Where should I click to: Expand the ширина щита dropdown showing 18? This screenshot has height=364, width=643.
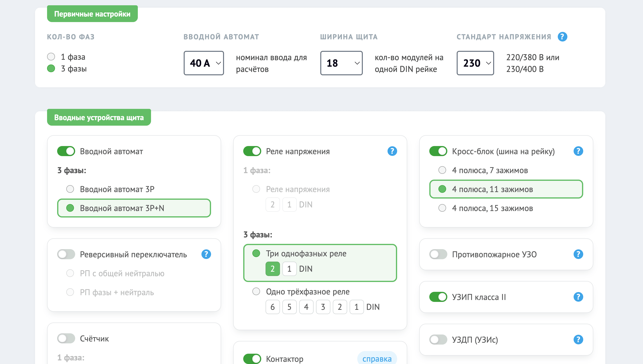pos(341,63)
